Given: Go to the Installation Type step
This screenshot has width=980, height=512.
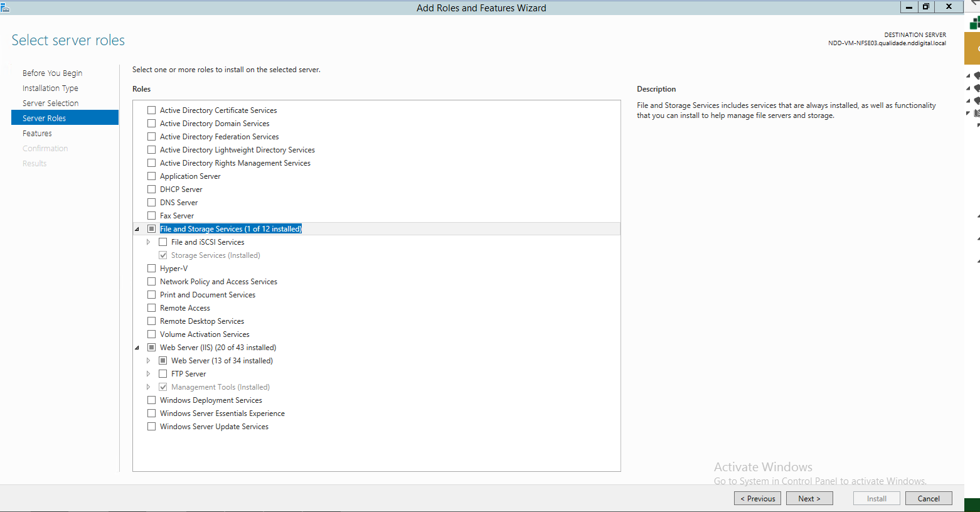Looking at the screenshot, I should click(x=51, y=88).
